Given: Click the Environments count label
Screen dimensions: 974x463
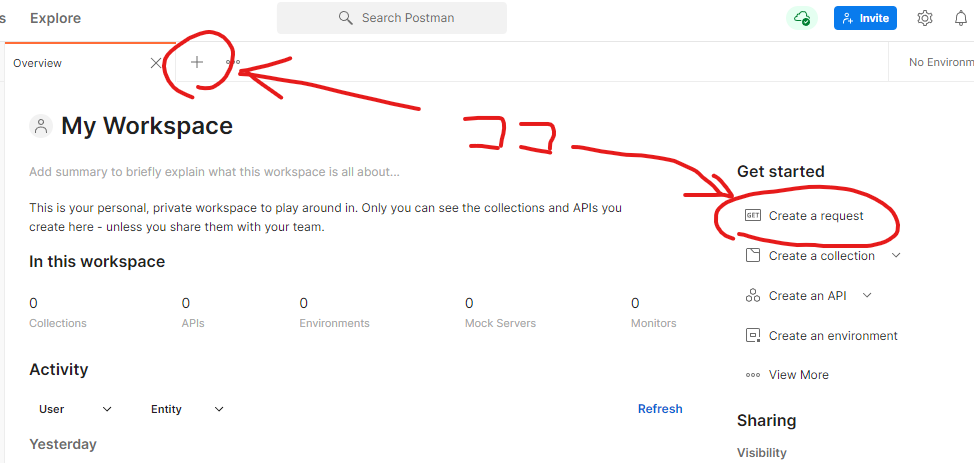Looking at the screenshot, I should point(334,323).
